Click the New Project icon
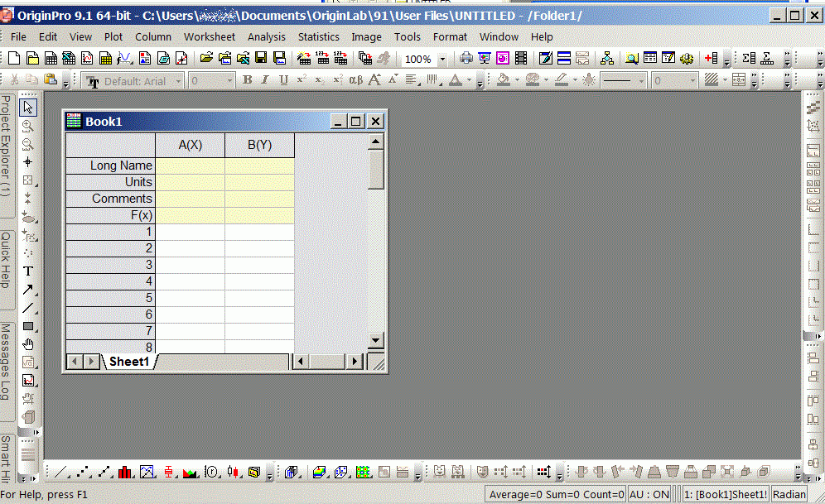The width and height of the screenshot is (825, 504). [14, 59]
